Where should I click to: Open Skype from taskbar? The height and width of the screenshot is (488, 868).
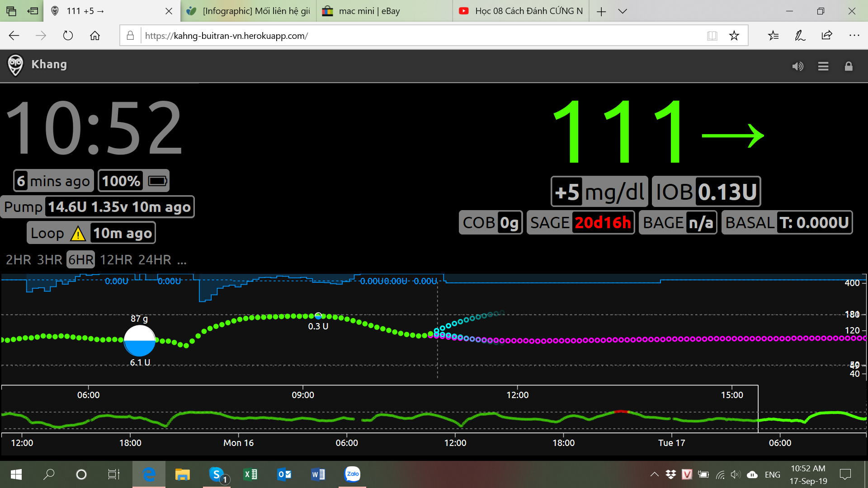(x=217, y=474)
